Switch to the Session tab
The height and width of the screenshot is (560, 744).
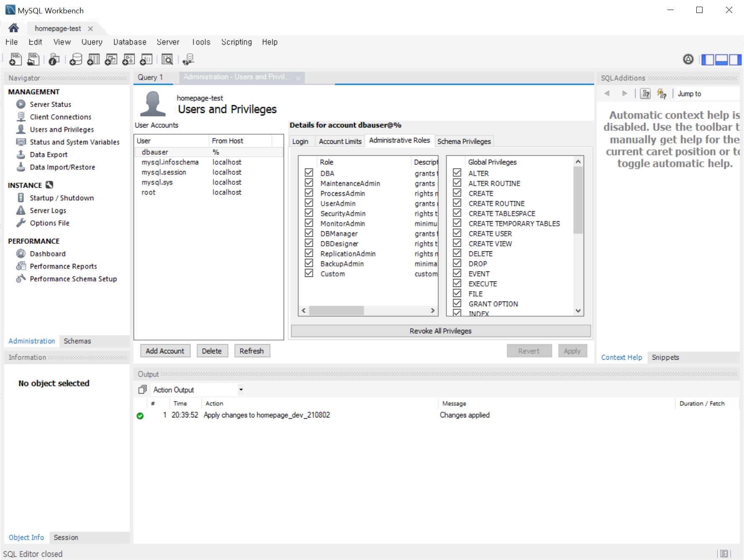(x=66, y=537)
